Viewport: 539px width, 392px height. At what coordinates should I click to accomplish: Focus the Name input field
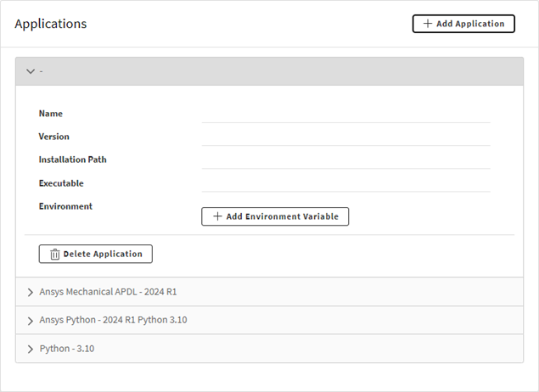click(x=345, y=115)
